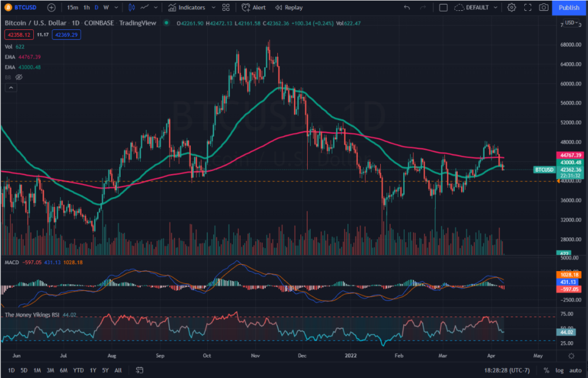Select the EMA 44767.39 legend

click(23, 57)
